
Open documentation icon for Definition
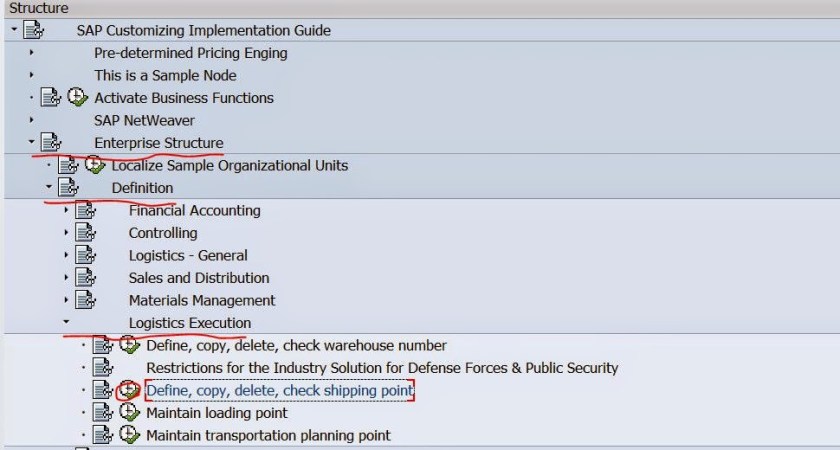point(68,188)
